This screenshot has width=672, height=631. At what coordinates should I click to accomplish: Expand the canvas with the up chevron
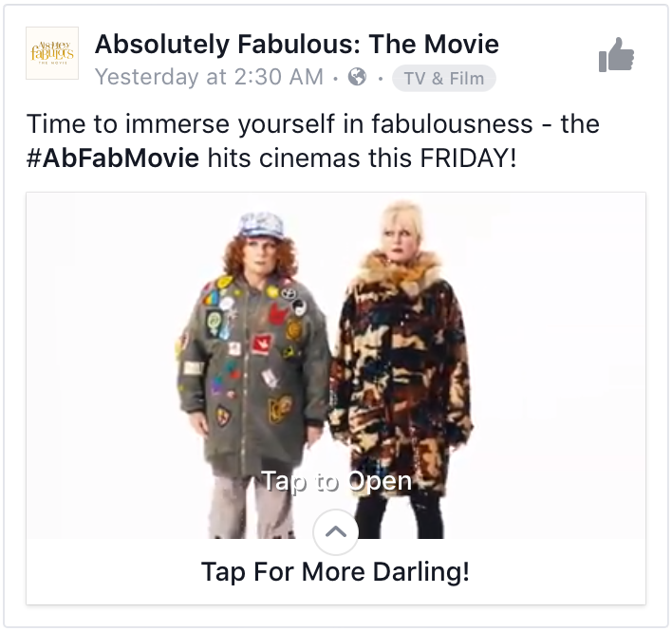tap(336, 531)
